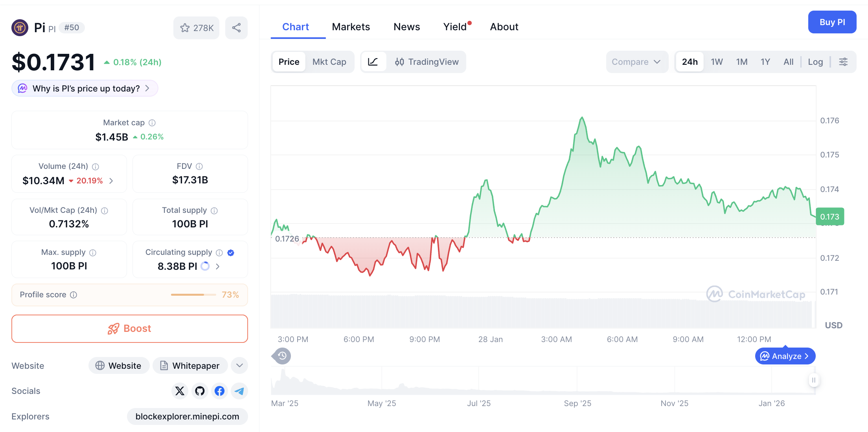Switch to TradingView candlestick view
This screenshot has height=432, width=868.
(428, 62)
